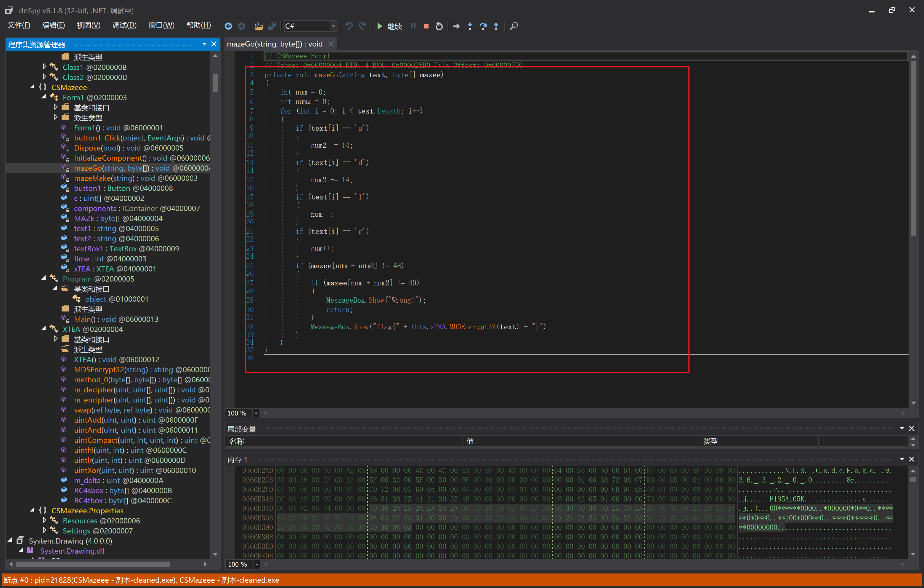Click the code editor vertical scrollbar thumb

914,148
